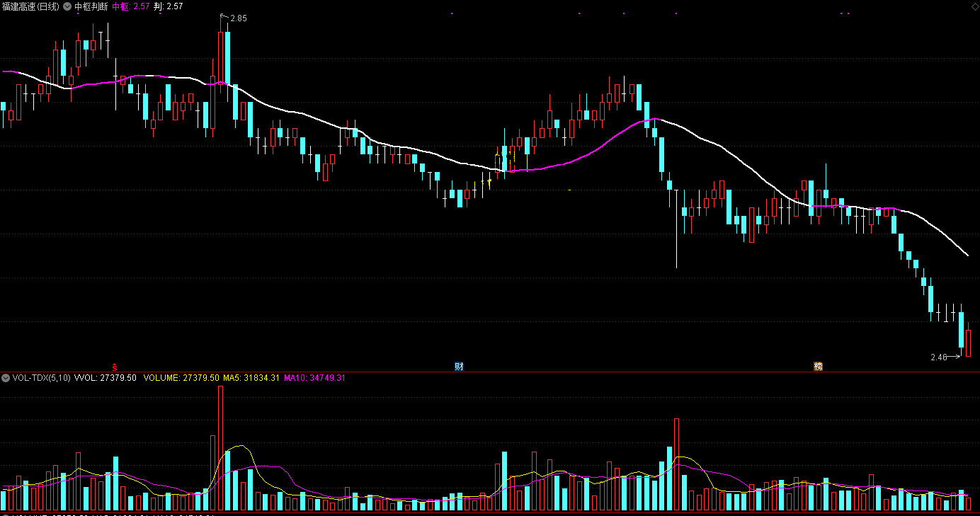The height and width of the screenshot is (516, 980).
Task: Click the red S marker icon
Action: point(115,366)
